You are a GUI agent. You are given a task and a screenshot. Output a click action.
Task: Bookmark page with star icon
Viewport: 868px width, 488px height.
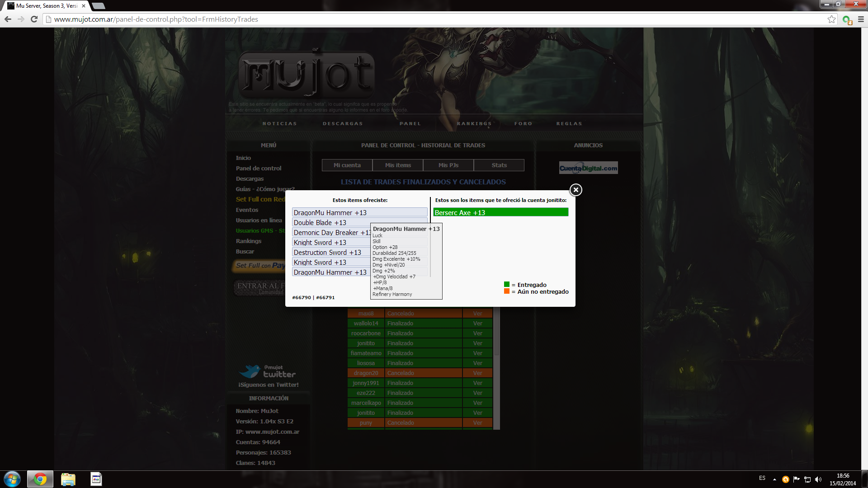tap(831, 19)
